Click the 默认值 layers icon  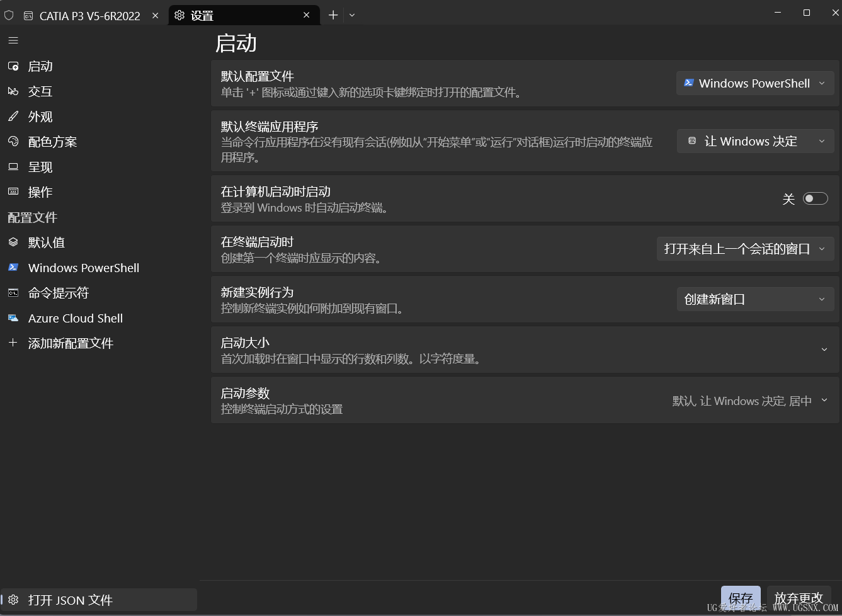tap(13, 242)
